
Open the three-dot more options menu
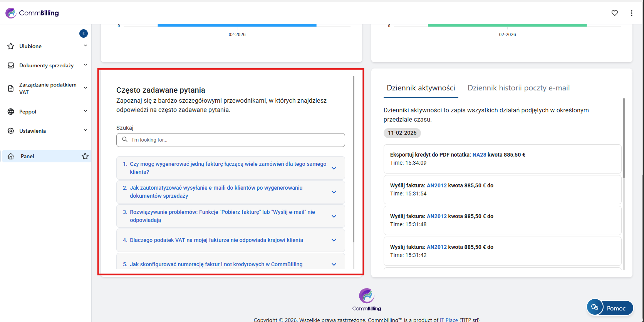(632, 13)
